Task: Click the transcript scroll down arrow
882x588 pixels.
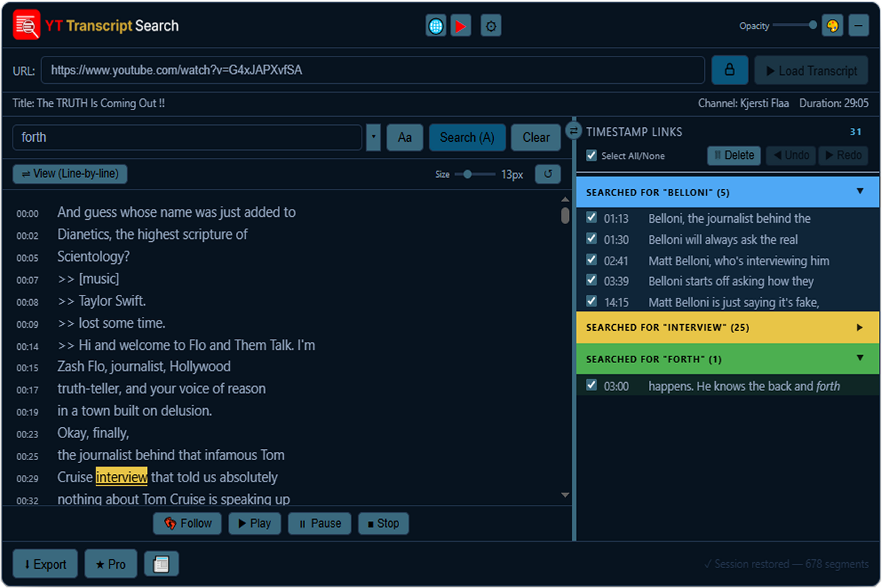Action: coord(565,495)
